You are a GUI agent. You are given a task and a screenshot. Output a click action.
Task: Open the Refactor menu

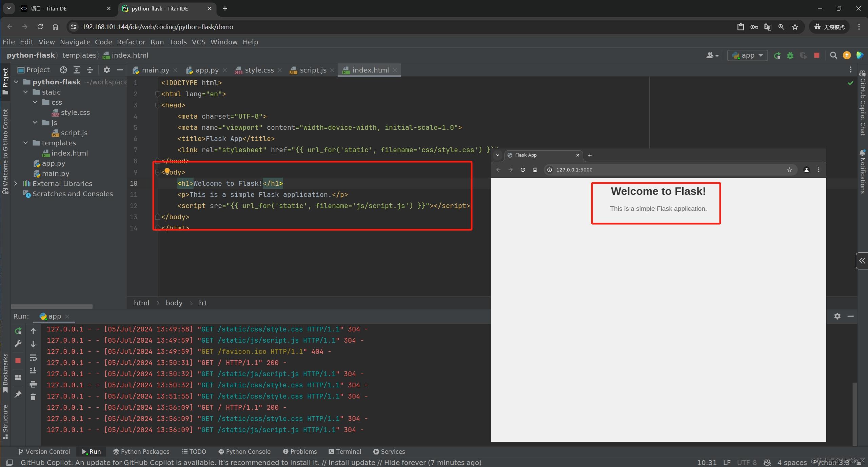[131, 42]
